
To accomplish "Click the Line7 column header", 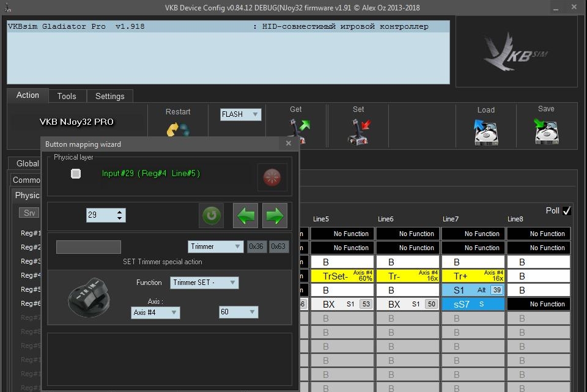I will tap(451, 219).
